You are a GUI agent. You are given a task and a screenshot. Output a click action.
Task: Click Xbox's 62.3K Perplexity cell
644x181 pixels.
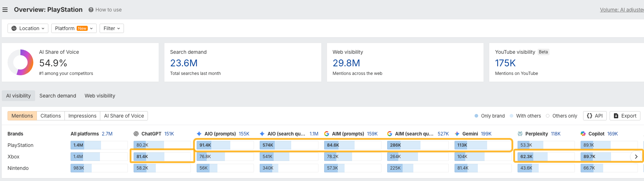click(x=546, y=157)
